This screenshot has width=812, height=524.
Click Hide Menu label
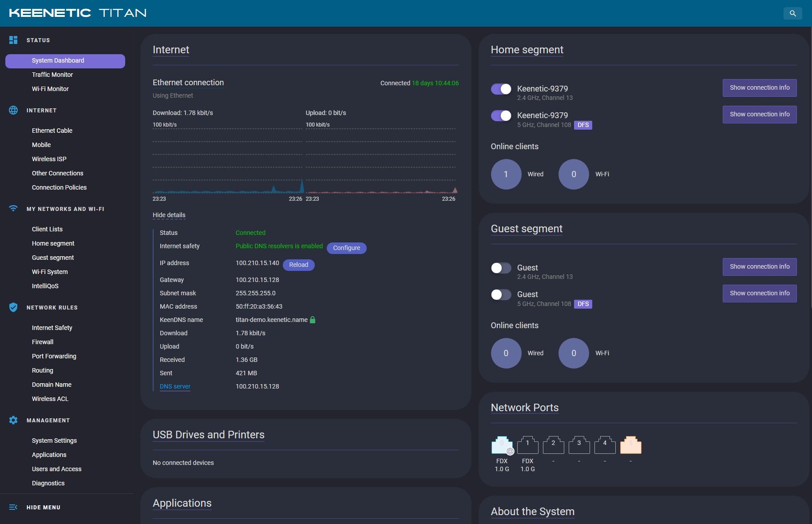point(44,507)
